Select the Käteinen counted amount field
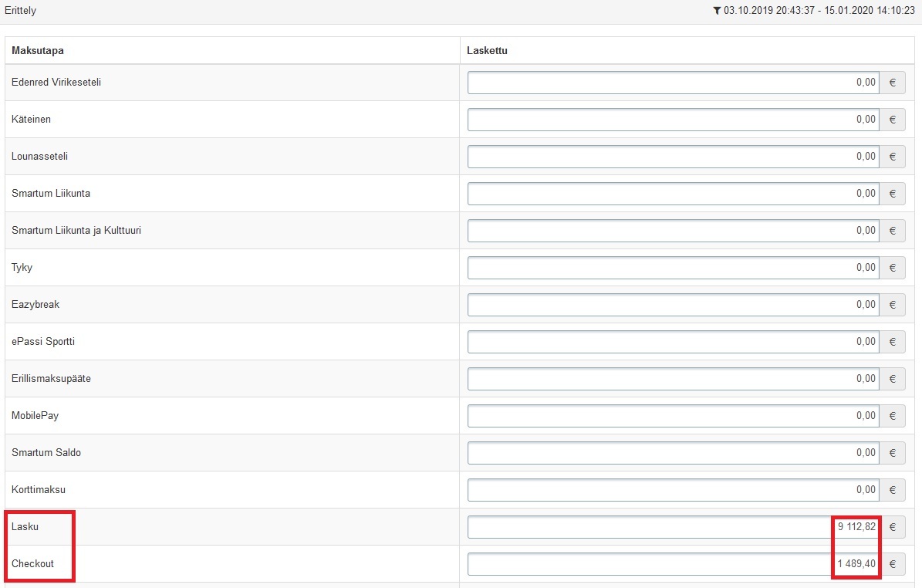This screenshot has width=922, height=588. [x=673, y=120]
